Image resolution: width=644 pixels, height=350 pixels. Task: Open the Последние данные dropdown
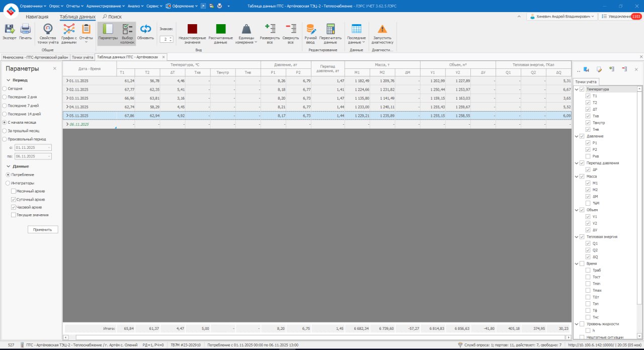(356, 33)
